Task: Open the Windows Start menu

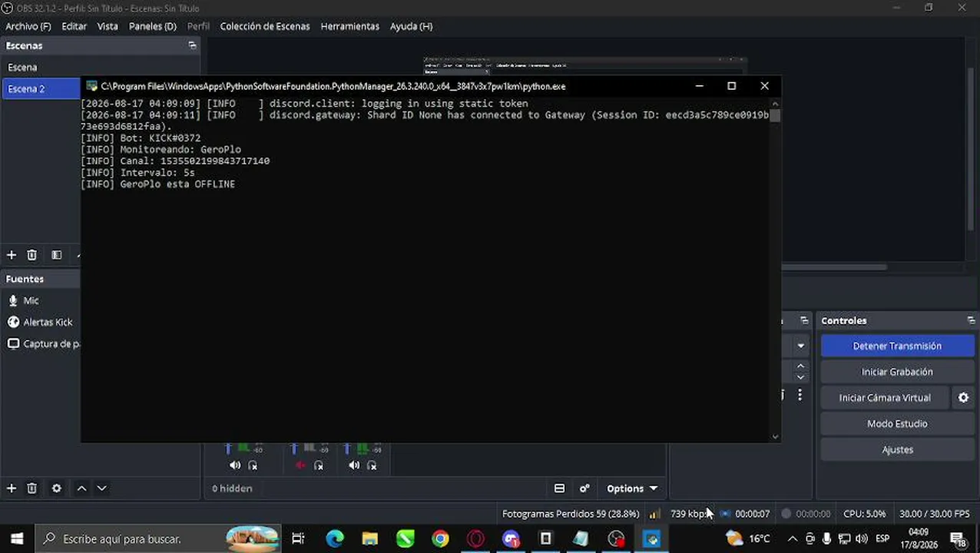Action: click(17, 539)
